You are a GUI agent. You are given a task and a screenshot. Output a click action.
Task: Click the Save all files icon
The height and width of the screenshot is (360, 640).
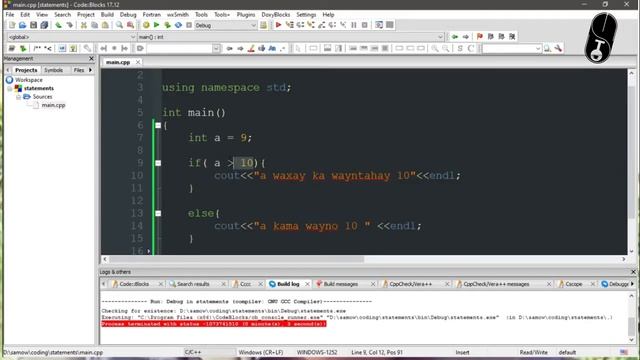44,25
